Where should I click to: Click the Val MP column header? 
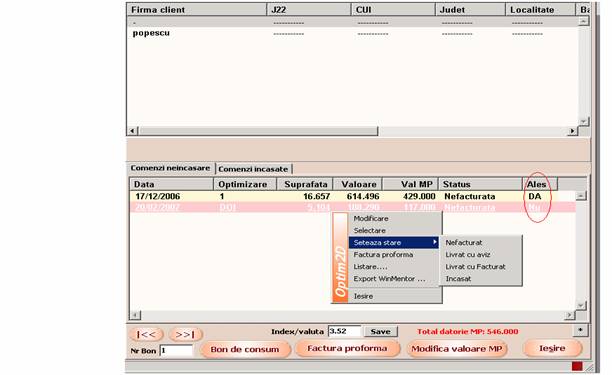coord(410,184)
